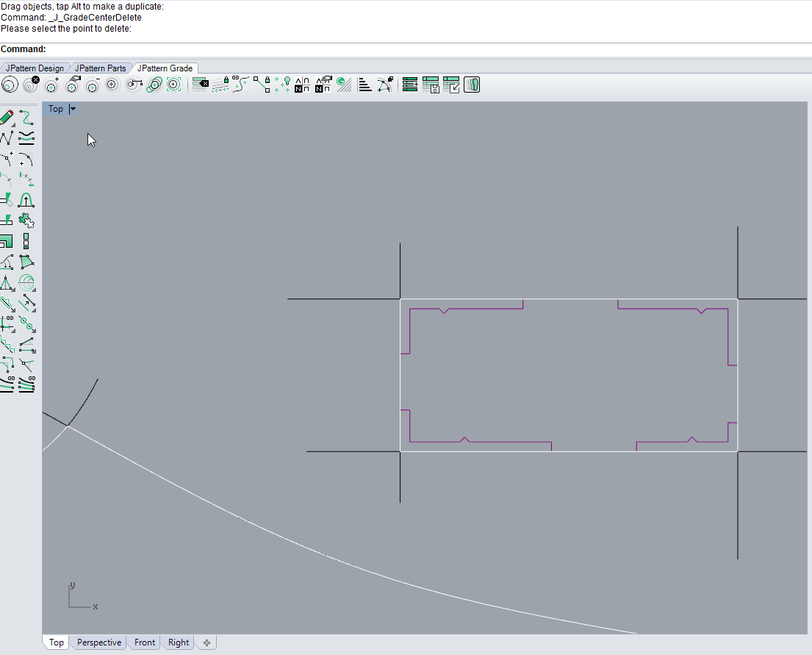Viewport: 812px width, 655px height.
Task: Switch to the JPattern Design tab
Action: coord(35,68)
